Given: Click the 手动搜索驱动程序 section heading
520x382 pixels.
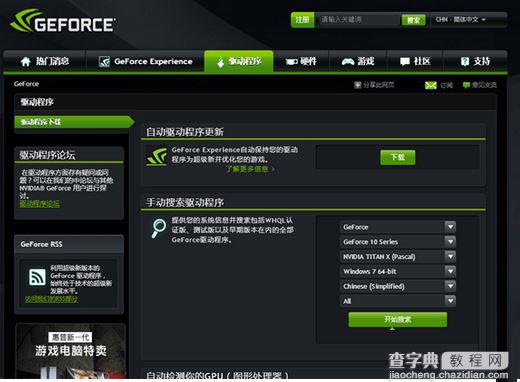Looking at the screenshot, I should pyautogui.click(x=185, y=202).
